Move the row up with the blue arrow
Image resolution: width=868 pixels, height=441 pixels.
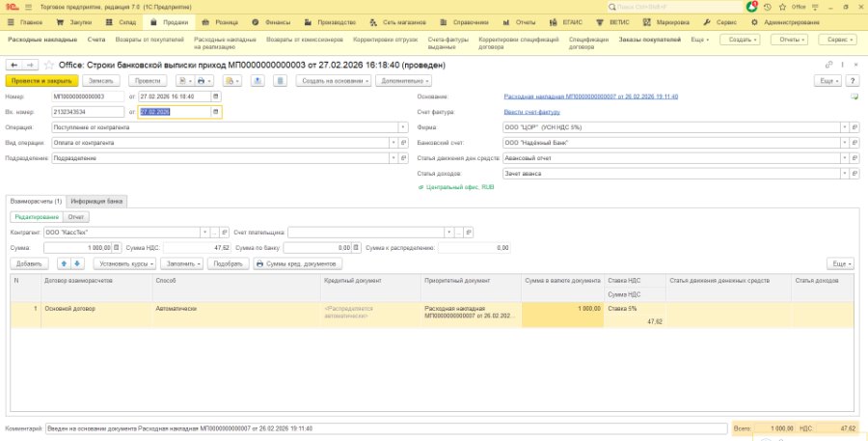click(65, 263)
